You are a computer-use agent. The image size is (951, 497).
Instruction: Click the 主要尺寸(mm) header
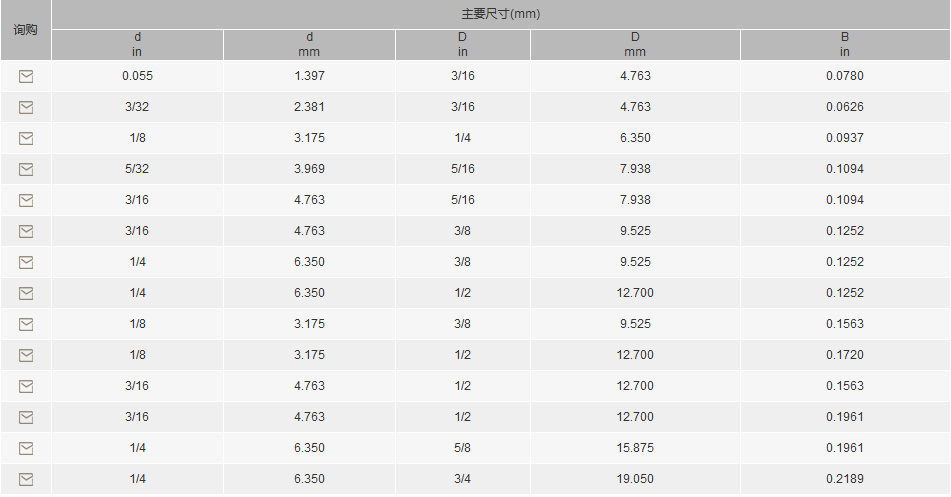point(501,14)
